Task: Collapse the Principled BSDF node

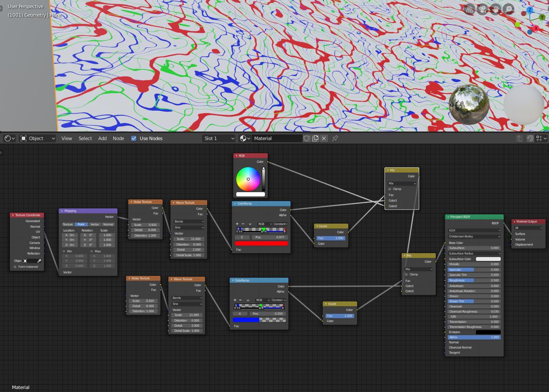Action: tap(448, 217)
